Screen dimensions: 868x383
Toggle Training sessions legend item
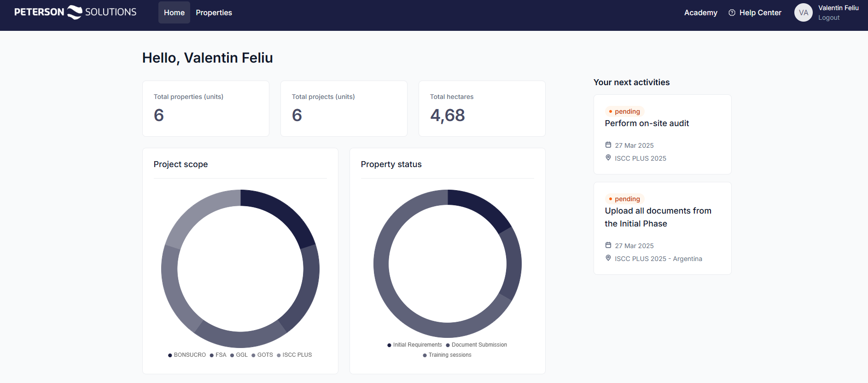point(447,355)
